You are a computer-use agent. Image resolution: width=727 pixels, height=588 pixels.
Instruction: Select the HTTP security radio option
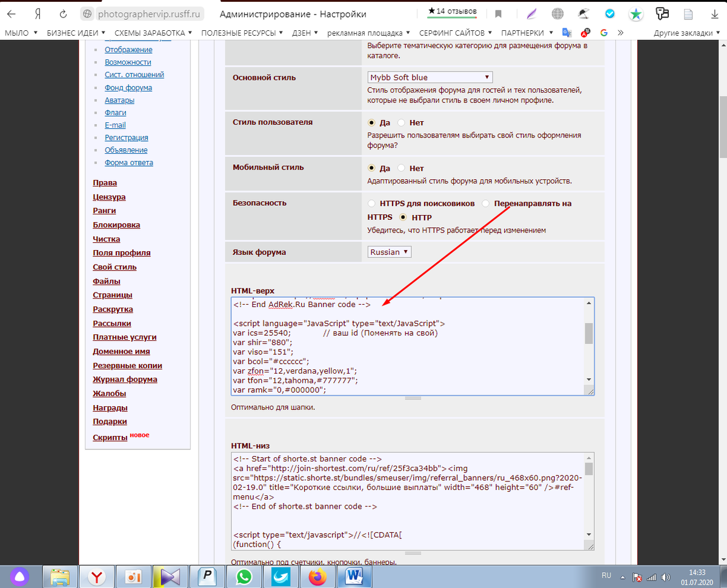click(x=403, y=217)
